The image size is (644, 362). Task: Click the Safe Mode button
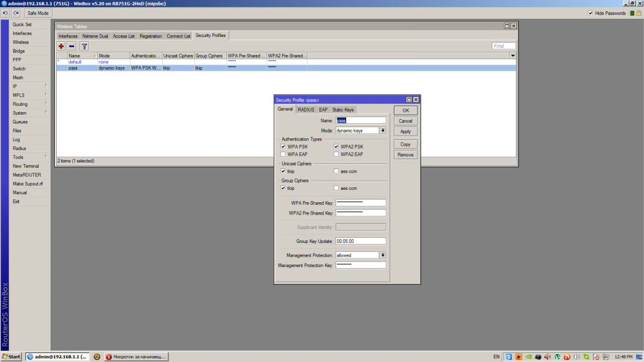point(38,13)
